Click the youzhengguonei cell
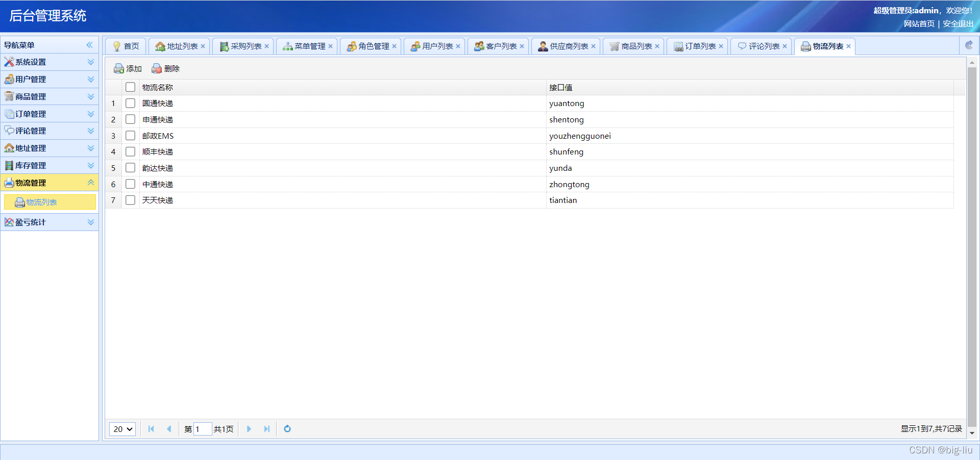The width and height of the screenshot is (980, 460). tap(750, 136)
